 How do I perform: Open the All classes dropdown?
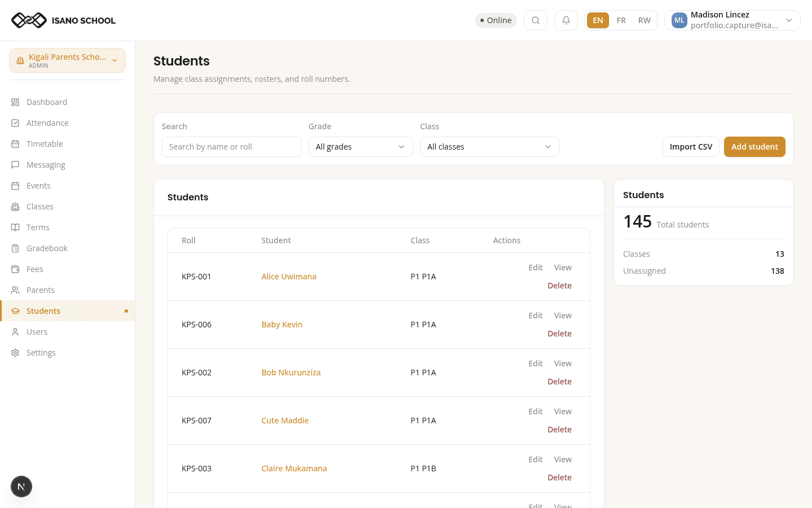(x=490, y=147)
